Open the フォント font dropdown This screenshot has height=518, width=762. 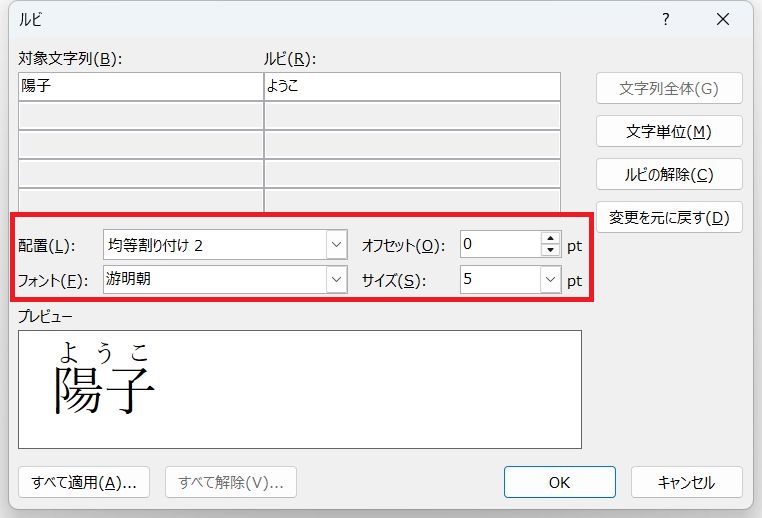point(336,279)
